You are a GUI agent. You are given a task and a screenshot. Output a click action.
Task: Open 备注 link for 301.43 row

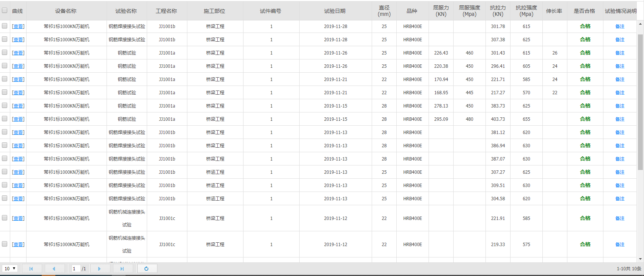click(620, 53)
